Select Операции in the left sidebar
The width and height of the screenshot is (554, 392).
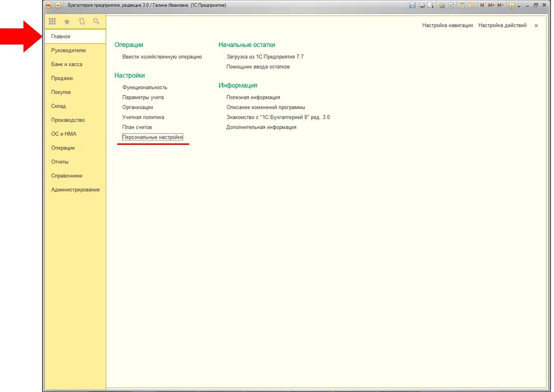(75, 148)
